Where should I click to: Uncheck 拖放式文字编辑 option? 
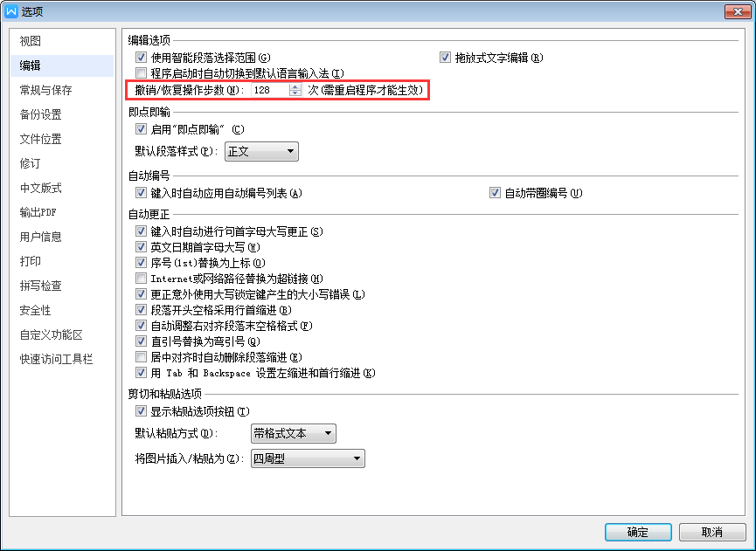coord(445,58)
